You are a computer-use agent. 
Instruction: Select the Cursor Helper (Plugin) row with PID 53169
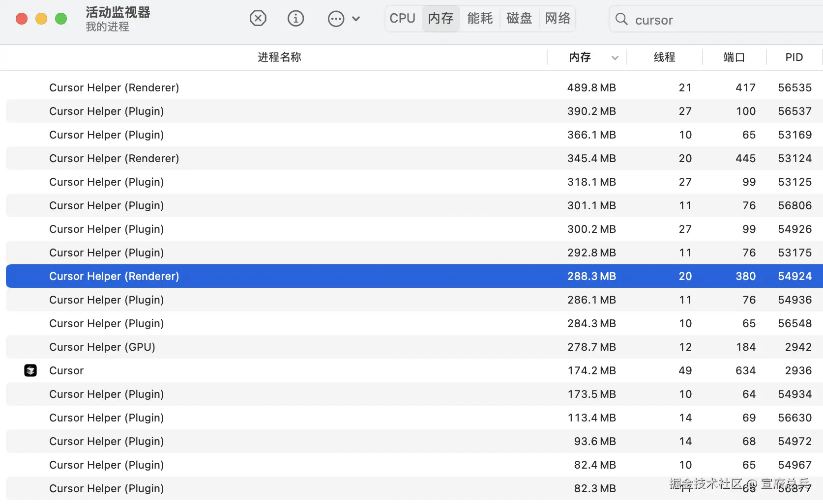pyautogui.click(x=295, y=135)
